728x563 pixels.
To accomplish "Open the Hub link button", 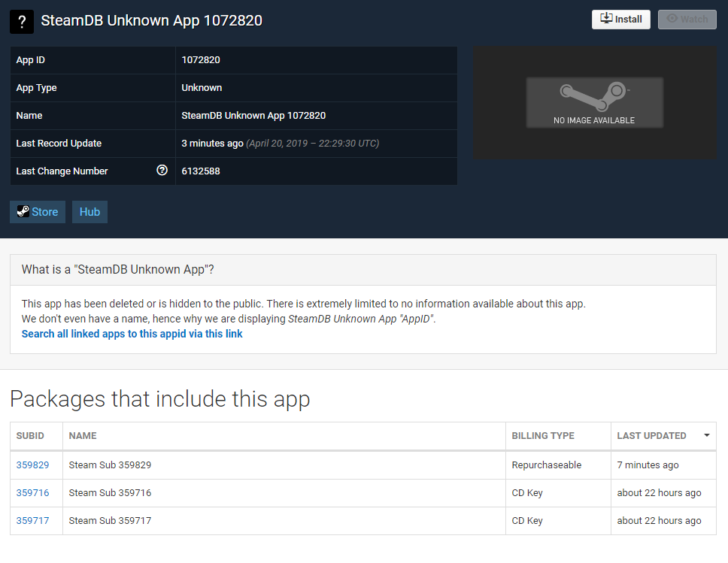I will (x=89, y=212).
